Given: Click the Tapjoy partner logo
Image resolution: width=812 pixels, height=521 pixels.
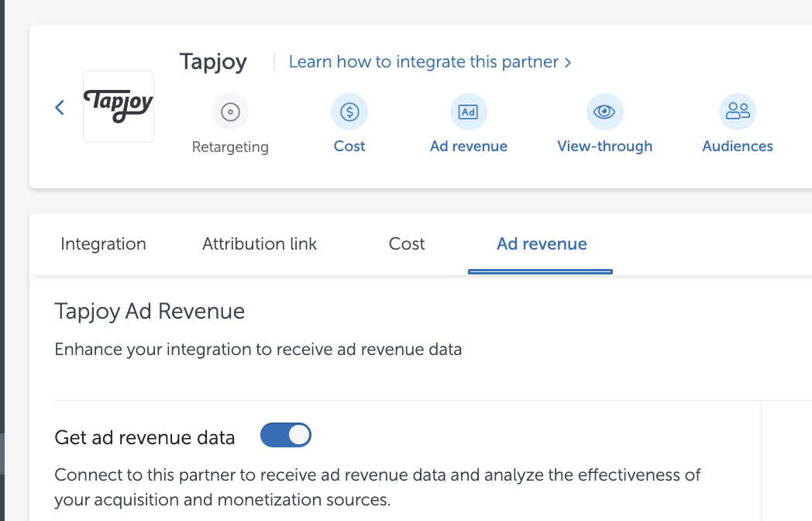Looking at the screenshot, I should pos(119,107).
